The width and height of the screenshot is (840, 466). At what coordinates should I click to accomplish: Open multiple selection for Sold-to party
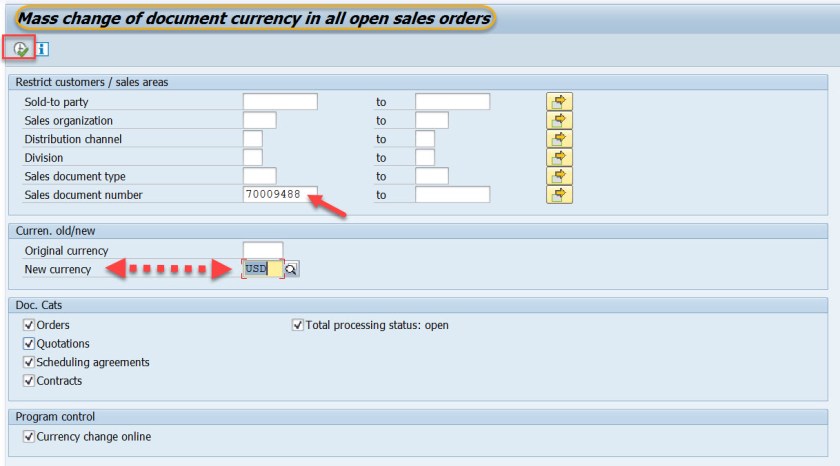point(559,101)
